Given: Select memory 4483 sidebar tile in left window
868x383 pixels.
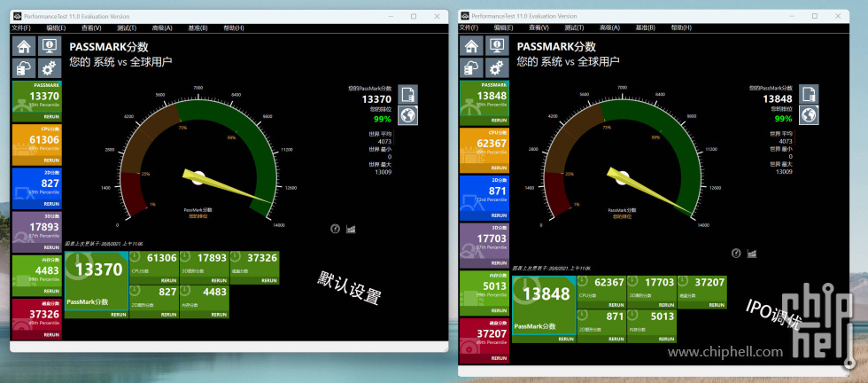Looking at the screenshot, I should [x=37, y=275].
